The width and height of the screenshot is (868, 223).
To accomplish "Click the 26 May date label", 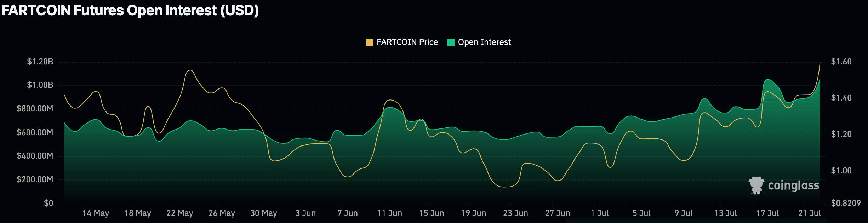I will pos(222,213).
